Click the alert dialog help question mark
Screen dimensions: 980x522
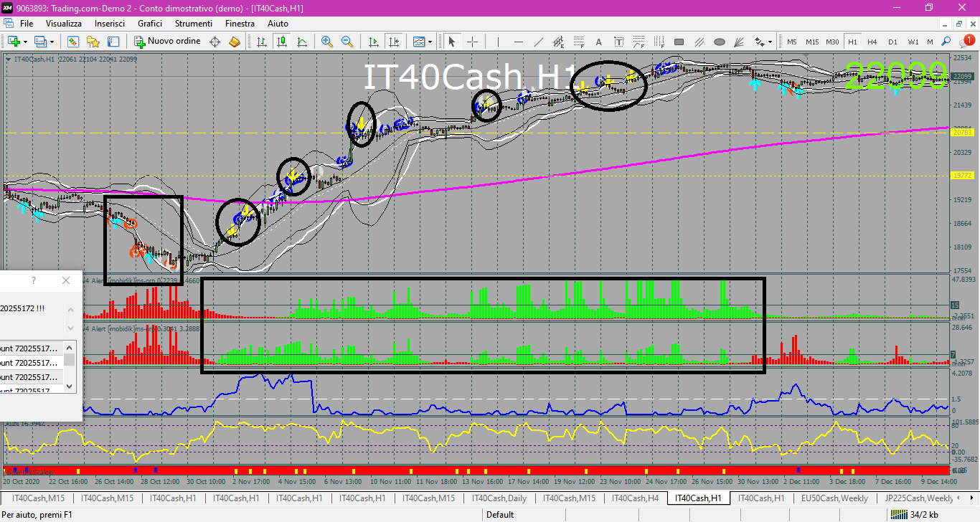click(33, 280)
